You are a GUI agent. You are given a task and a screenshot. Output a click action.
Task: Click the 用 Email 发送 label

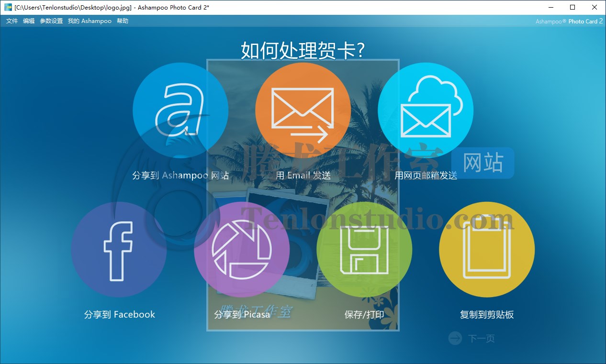pyautogui.click(x=303, y=176)
